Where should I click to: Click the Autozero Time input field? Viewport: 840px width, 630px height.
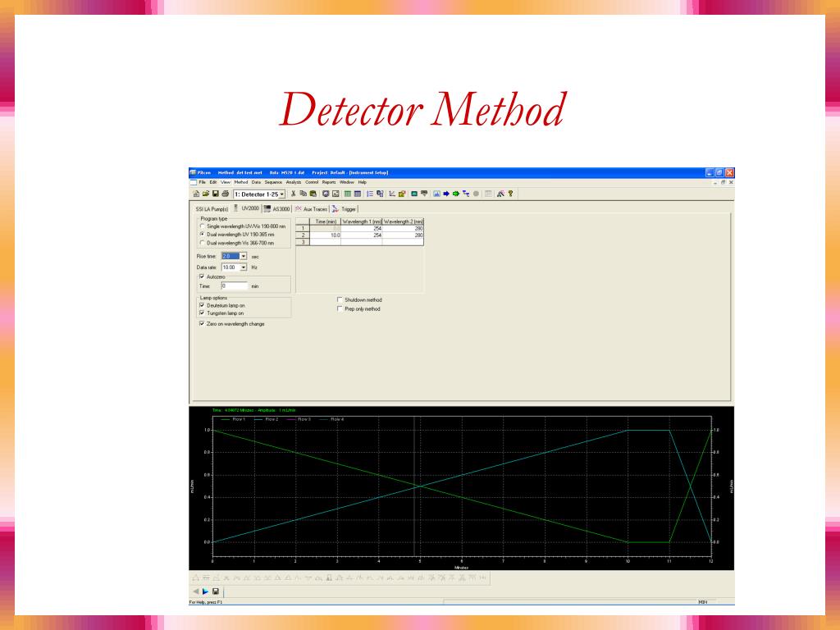click(234, 286)
